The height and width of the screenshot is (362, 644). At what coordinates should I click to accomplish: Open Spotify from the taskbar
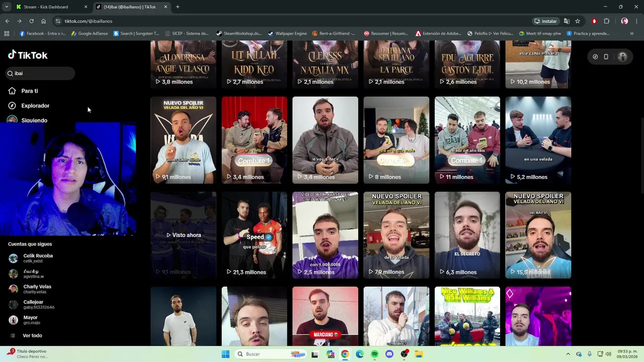point(374,354)
